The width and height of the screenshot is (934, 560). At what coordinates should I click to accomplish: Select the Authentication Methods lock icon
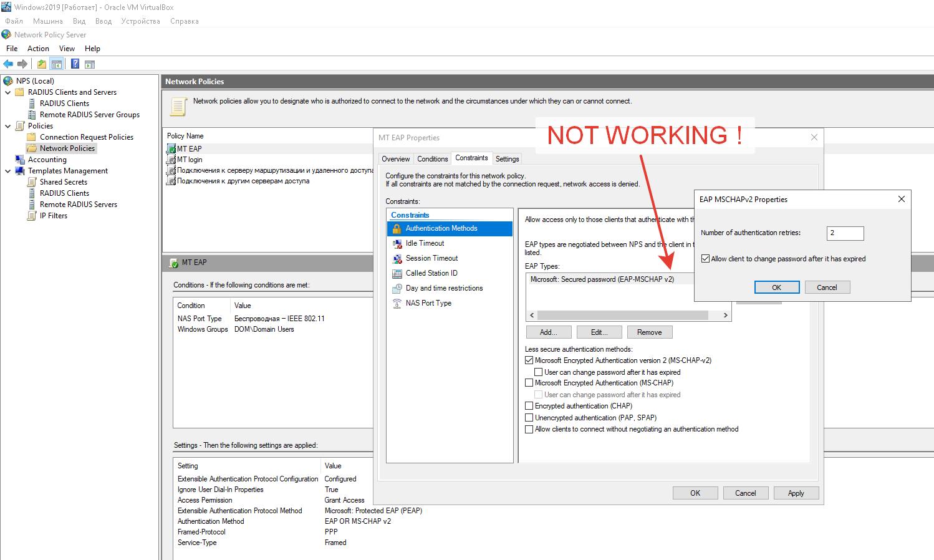(397, 229)
